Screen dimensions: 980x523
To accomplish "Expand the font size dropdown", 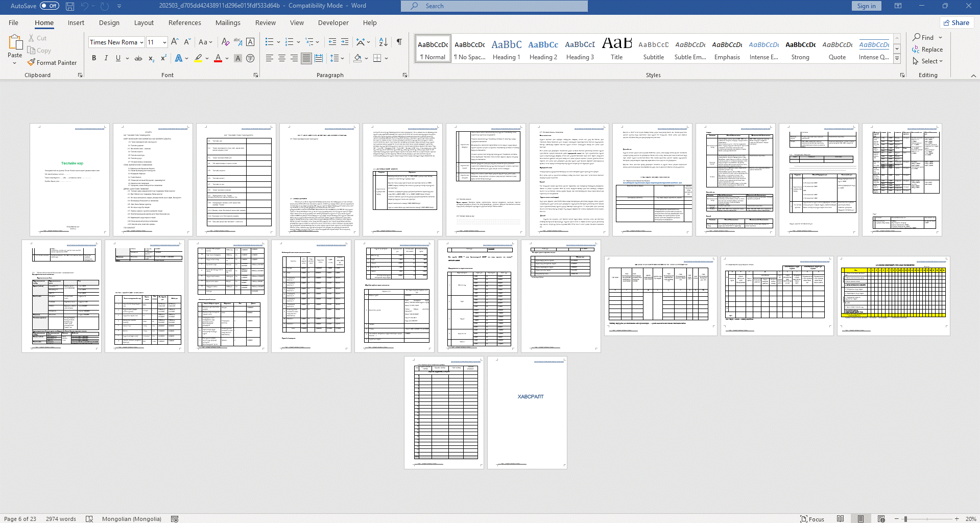I will tap(164, 42).
